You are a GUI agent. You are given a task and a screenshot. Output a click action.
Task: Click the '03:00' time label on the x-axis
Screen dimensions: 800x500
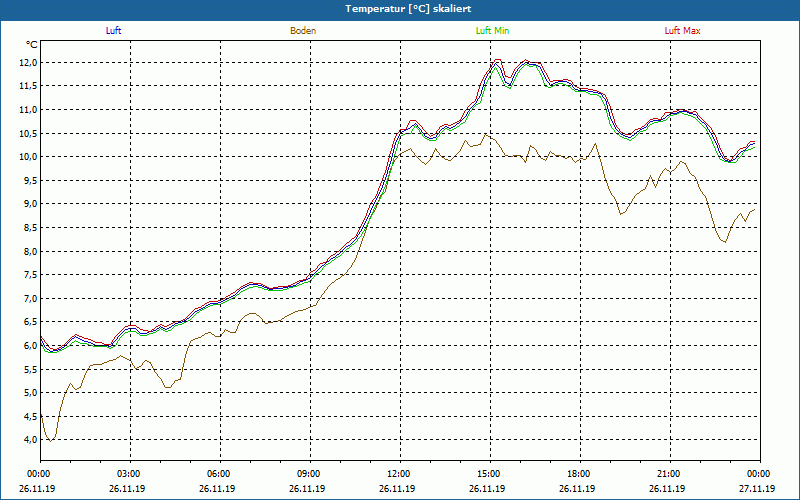[x=129, y=474]
